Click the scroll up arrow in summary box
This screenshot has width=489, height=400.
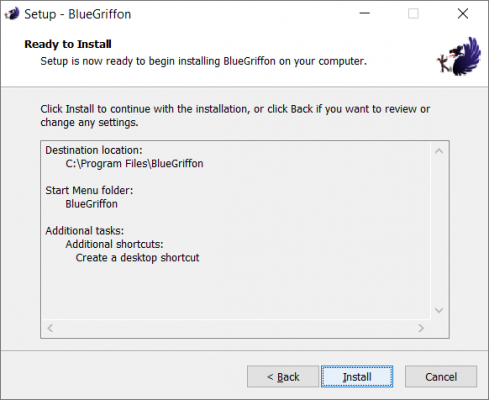tap(439, 151)
